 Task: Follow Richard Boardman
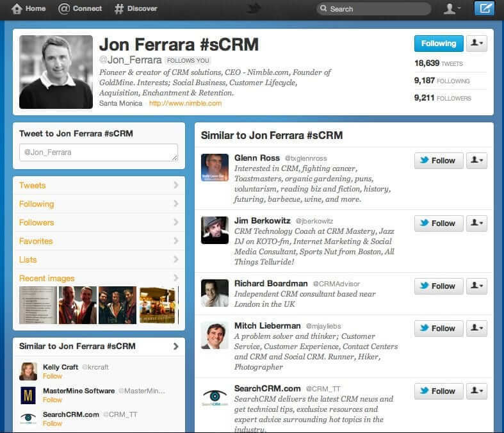pyautogui.click(x=439, y=286)
